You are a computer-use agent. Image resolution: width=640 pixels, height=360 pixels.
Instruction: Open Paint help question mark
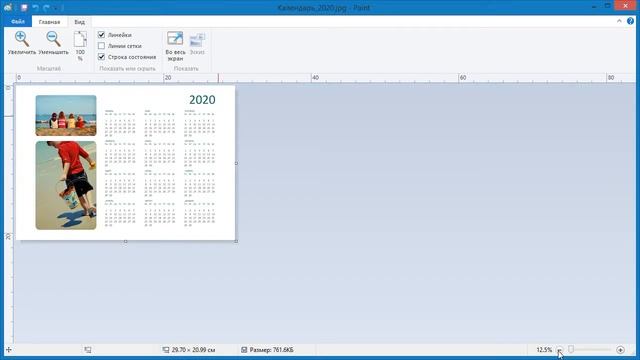pos(631,21)
